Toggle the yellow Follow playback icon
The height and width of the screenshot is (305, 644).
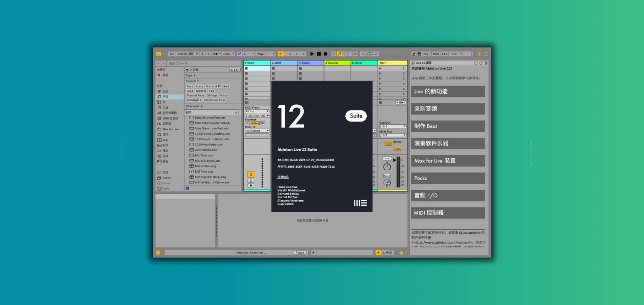click(281, 54)
